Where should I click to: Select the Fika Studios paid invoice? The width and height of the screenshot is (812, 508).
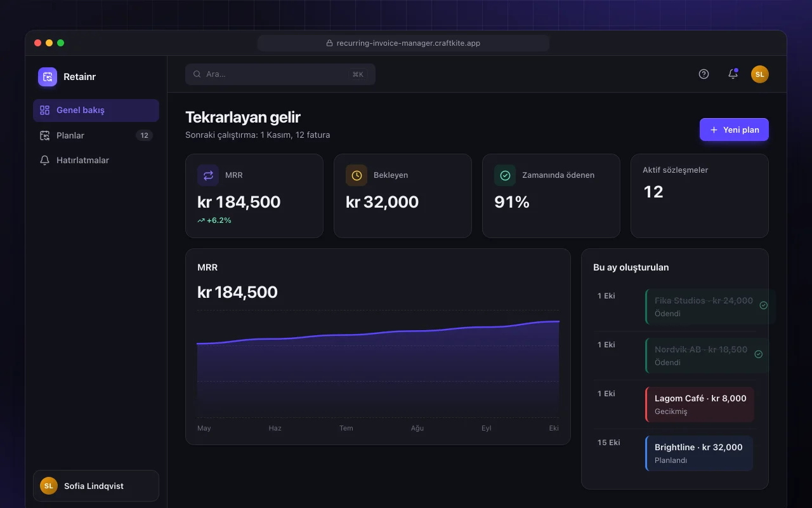coord(710,307)
